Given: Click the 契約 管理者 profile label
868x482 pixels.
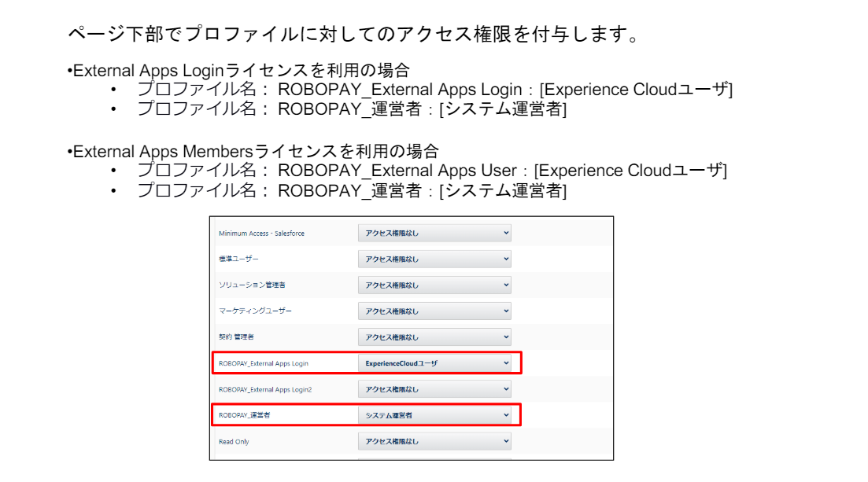Looking at the screenshot, I should [x=236, y=337].
